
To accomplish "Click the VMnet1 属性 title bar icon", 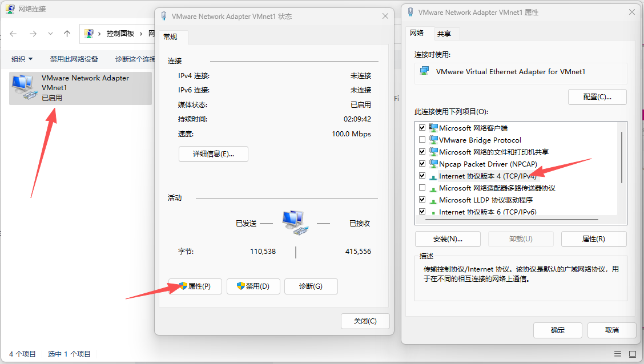I will point(410,12).
